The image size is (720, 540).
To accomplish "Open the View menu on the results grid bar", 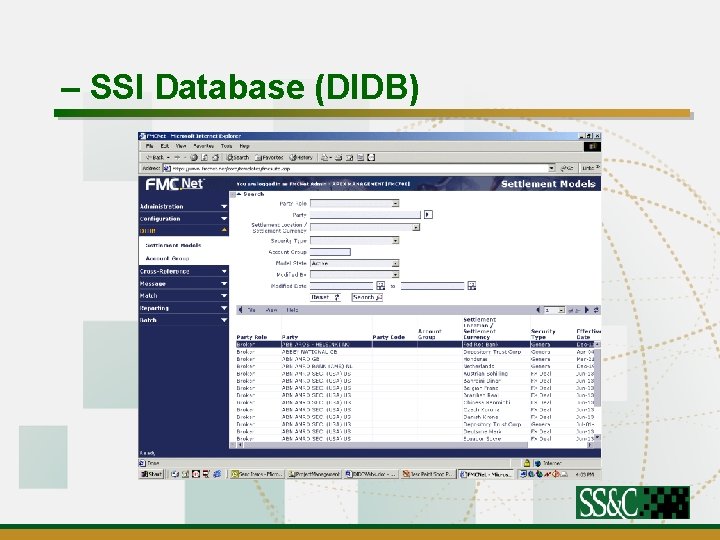I will pyautogui.click(x=271, y=310).
